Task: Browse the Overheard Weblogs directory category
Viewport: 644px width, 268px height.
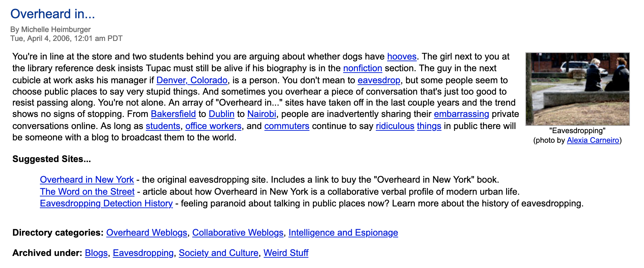Action: point(146,233)
